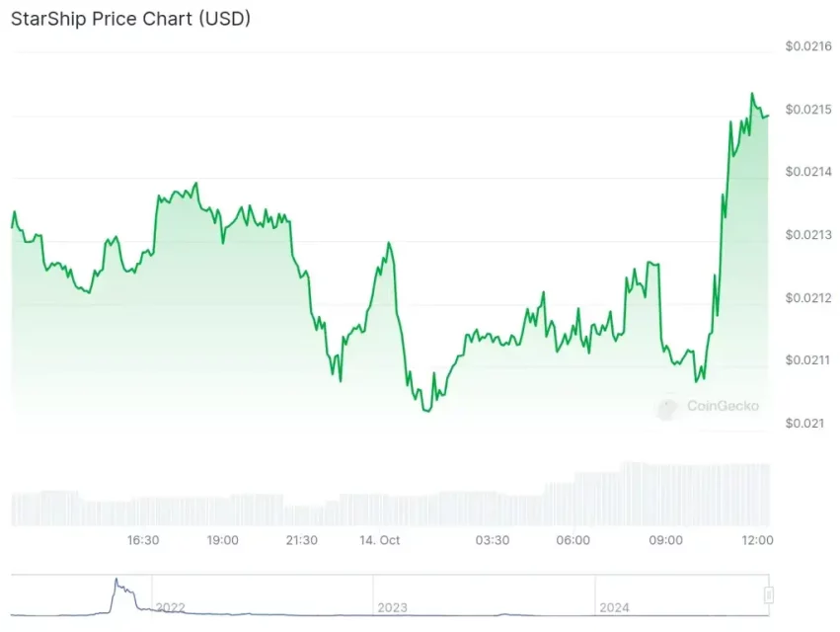Click the StarShip Price Chart (USD) title
840x632 pixels.
(x=131, y=19)
